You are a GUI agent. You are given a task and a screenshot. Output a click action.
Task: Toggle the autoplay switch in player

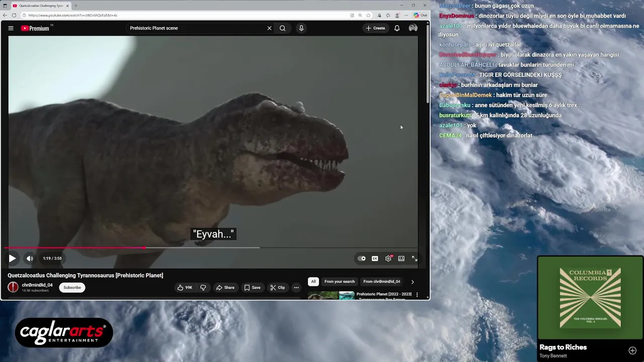pyautogui.click(x=362, y=258)
